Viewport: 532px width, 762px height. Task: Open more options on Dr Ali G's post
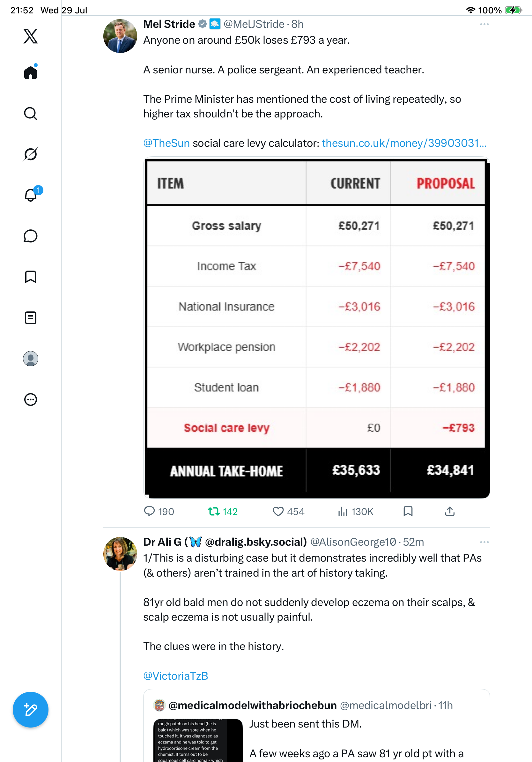point(484,542)
